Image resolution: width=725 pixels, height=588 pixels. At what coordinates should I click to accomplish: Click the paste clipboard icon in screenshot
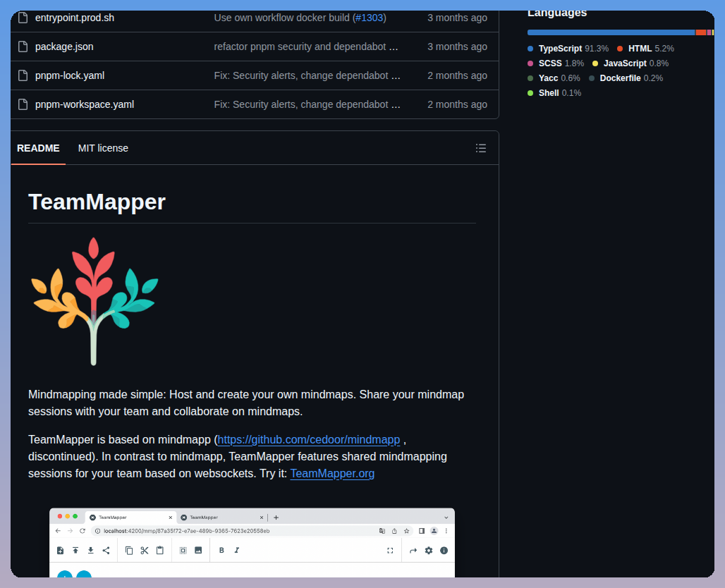pyautogui.click(x=160, y=550)
